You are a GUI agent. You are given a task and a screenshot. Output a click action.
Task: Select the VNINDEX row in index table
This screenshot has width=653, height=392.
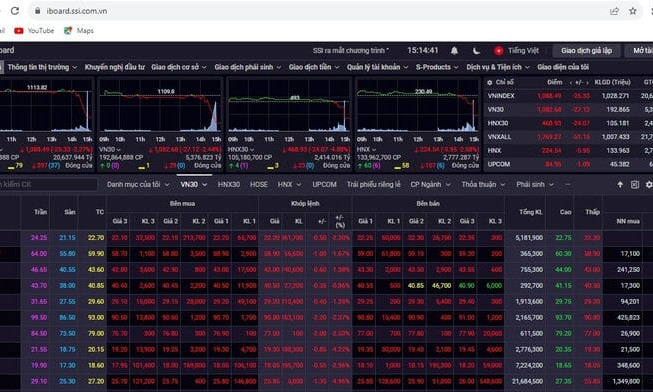(x=568, y=96)
